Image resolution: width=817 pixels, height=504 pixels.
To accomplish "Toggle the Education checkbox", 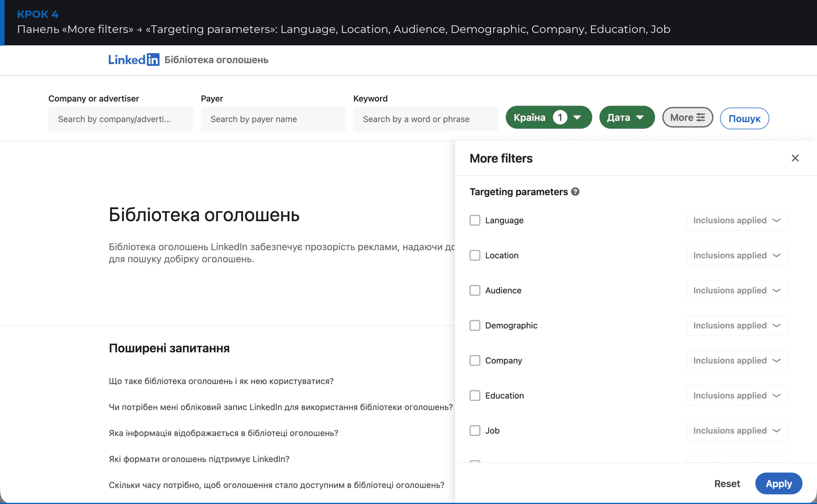I will click(x=475, y=396).
